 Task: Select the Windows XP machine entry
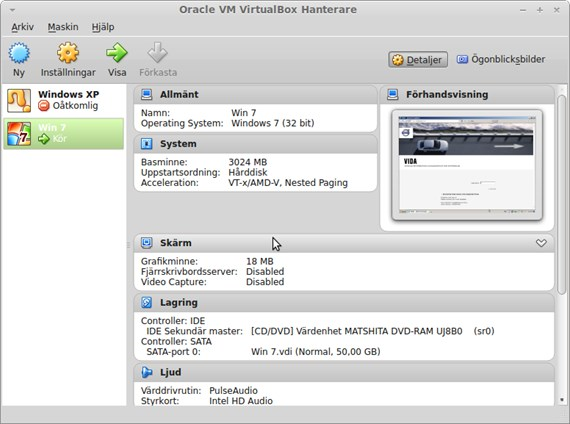tap(64, 101)
